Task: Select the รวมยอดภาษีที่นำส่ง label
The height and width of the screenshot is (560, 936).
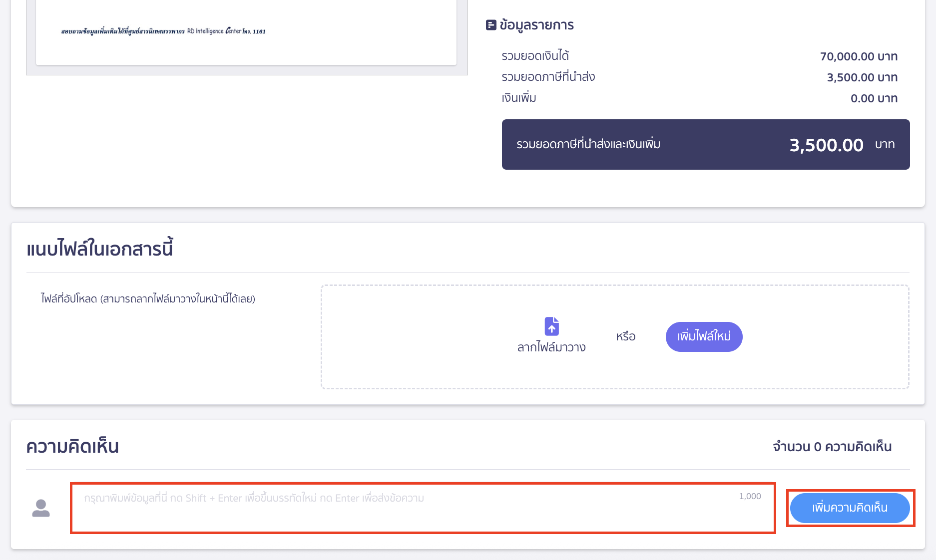Action: click(548, 77)
